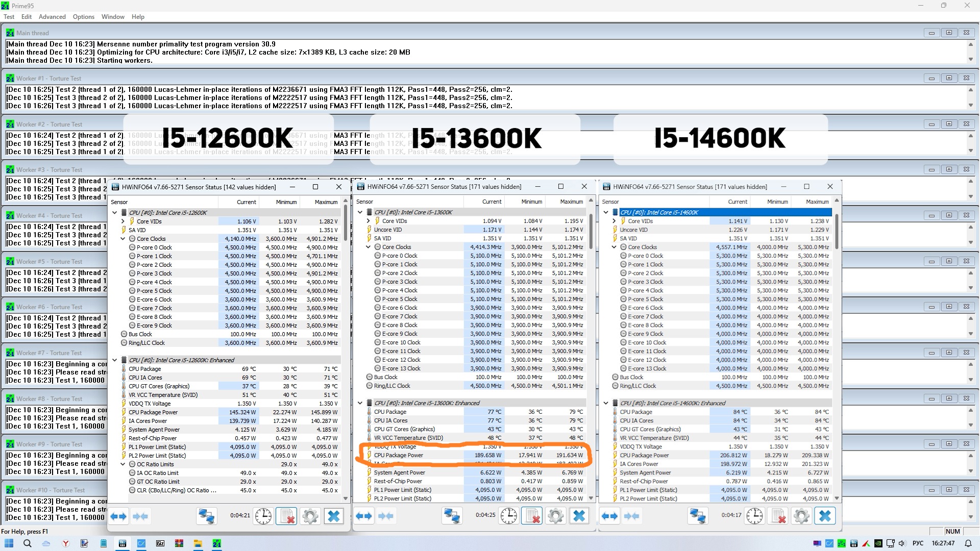Viewport: 980px width, 551px height.
Task: Click volume speaker icon in system tray
Action: [902, 543]
